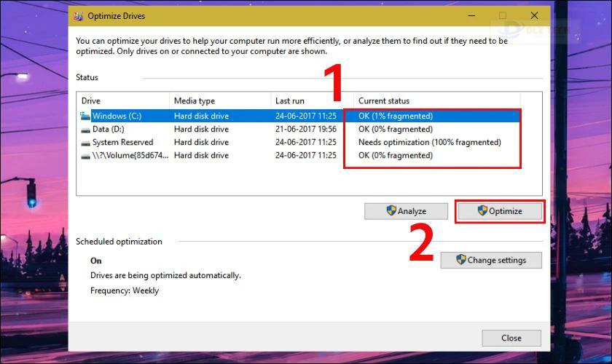Click 'OK (0% fragmented)' in Data (D:) row
The image size is (612, 364).
click(x=396, y=129)
